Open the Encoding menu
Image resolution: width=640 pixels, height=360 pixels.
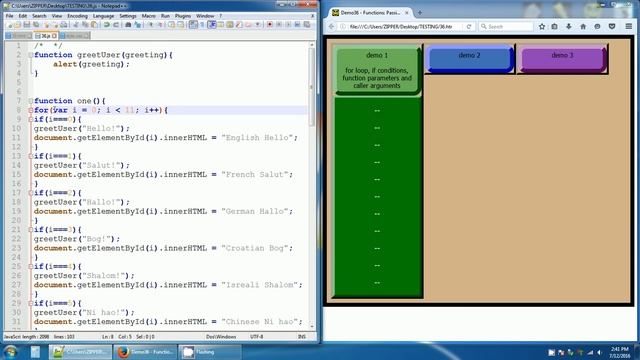pos(77,16)
